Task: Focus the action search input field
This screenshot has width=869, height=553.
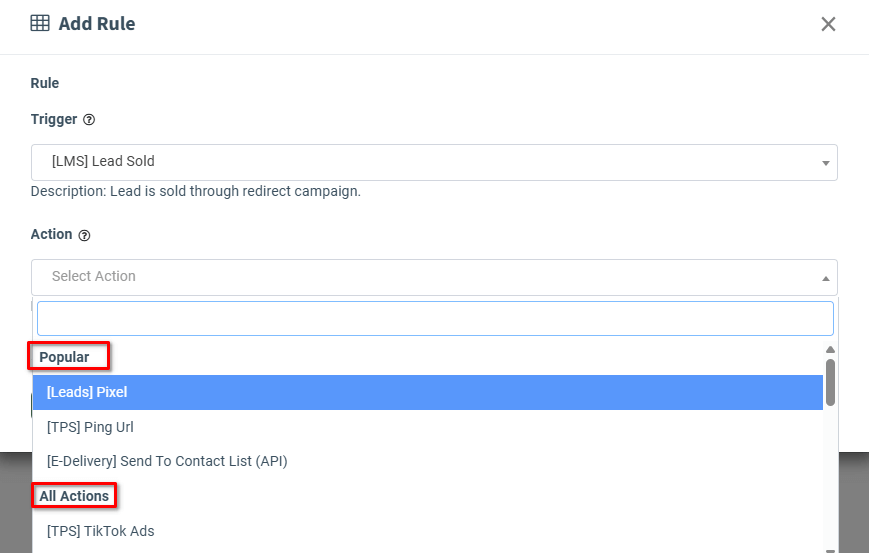Action: (435, 319)
